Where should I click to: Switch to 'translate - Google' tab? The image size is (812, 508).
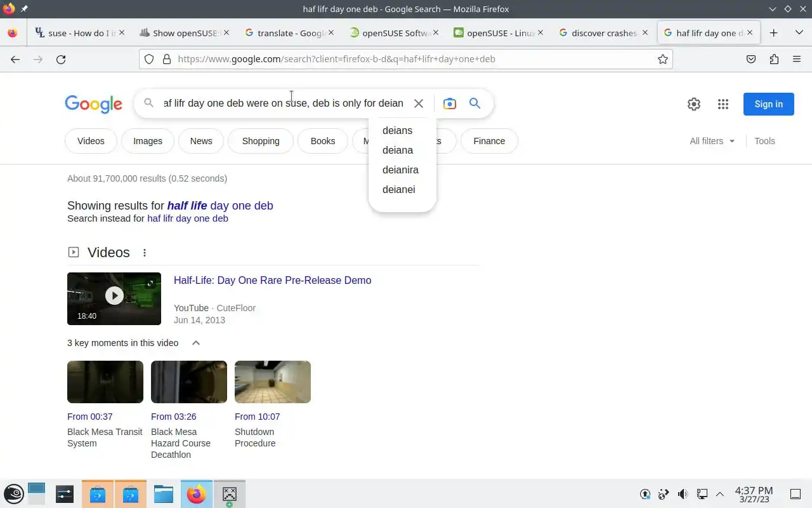289,33
